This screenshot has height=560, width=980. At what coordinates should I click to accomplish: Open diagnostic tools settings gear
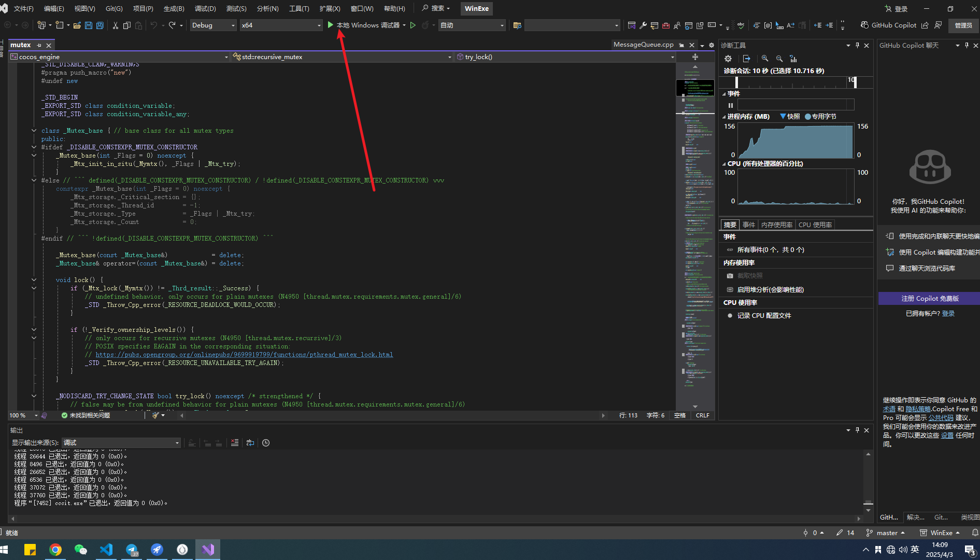[x=728, y=59]
